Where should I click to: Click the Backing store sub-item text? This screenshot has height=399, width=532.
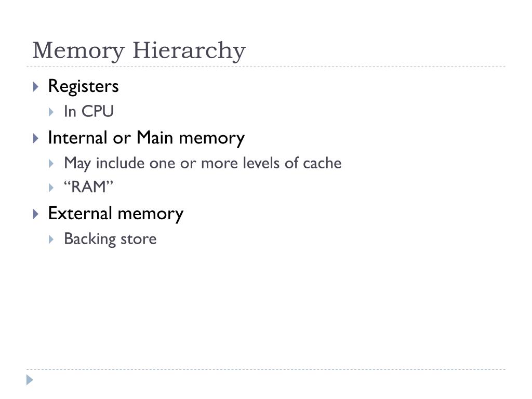110,239
